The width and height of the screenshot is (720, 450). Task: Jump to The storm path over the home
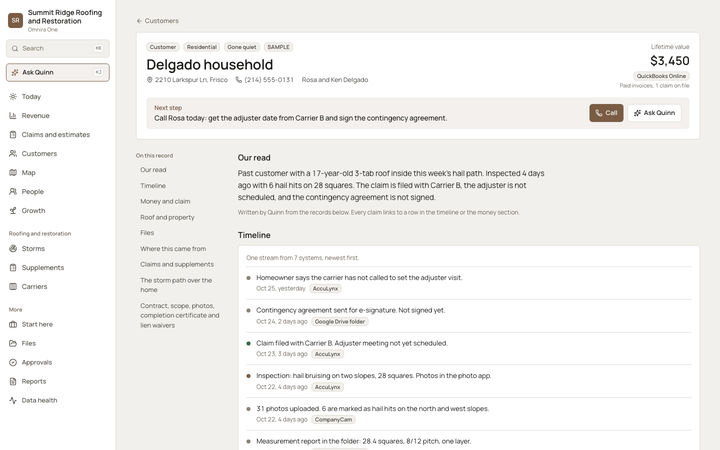point(176,285)
